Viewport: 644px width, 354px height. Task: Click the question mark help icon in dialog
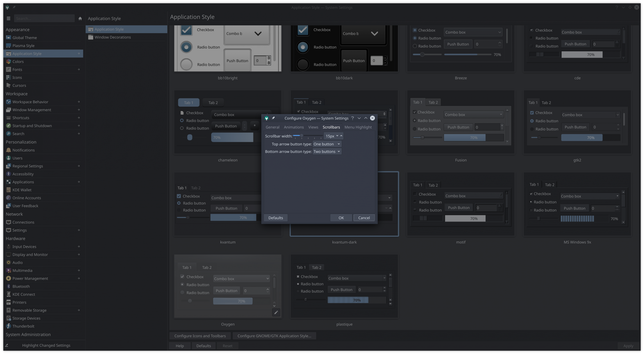353,118
